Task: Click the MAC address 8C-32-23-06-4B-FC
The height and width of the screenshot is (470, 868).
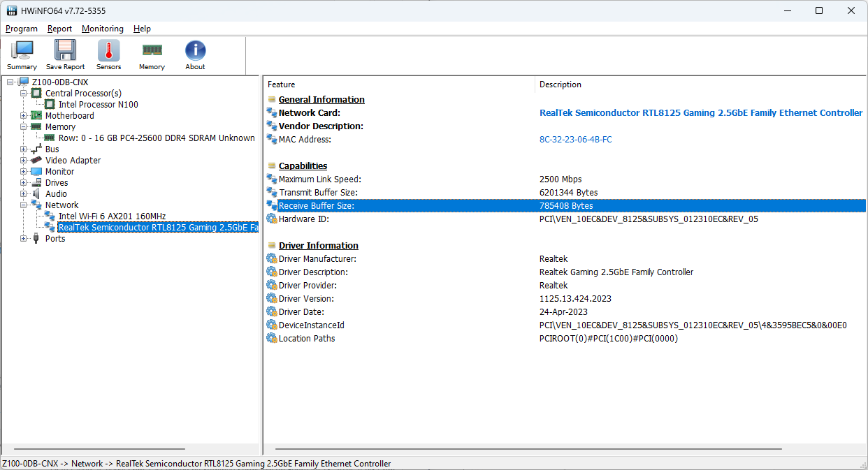Action: pos(576,139)
